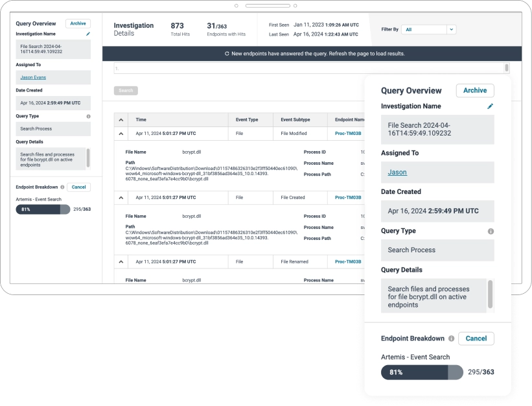Open the Filter By dropdown arrow
Viewport: 532px width, 406px height.
[x=452, y=29]
